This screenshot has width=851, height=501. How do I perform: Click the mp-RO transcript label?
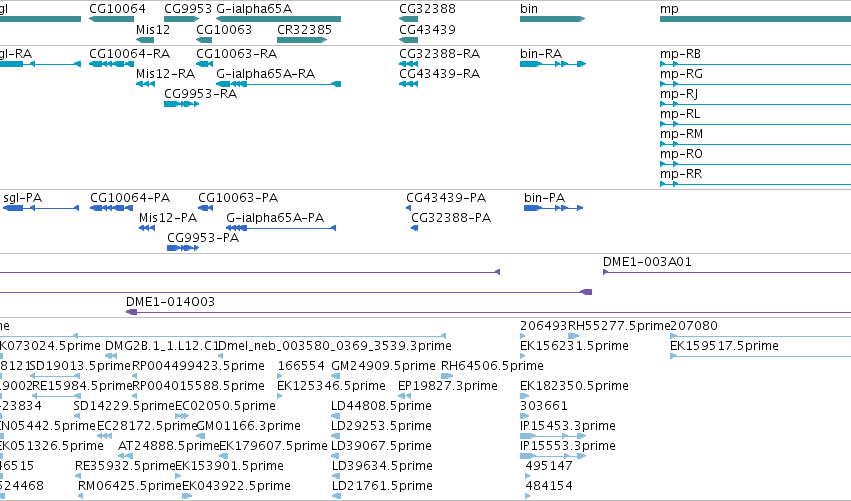(x=681, y=154)
